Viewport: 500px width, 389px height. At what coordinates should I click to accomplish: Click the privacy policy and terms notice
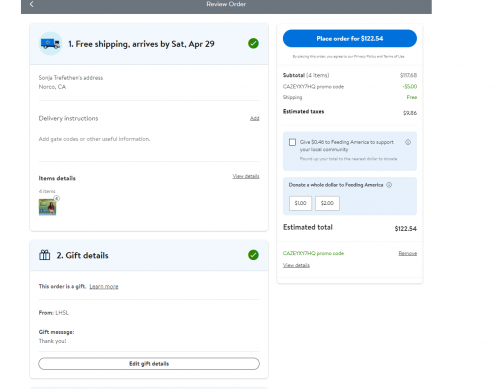[349, 56]
